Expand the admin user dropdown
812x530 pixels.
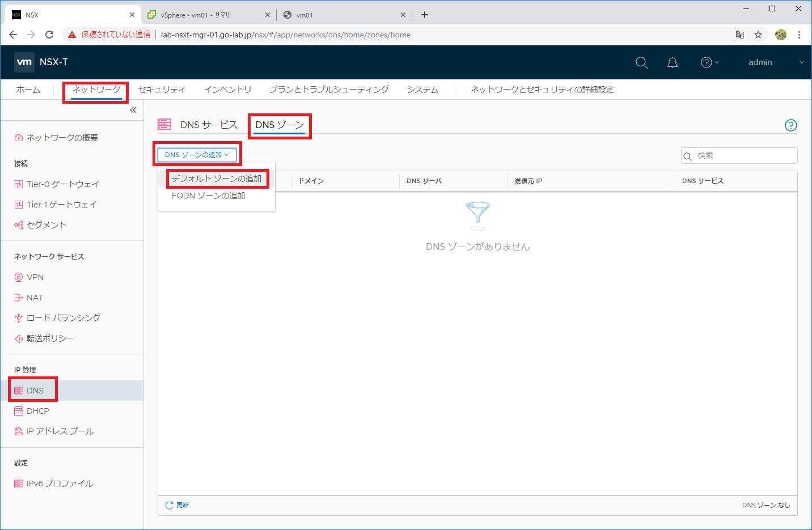pyautogui.click(x=776, y=62)
